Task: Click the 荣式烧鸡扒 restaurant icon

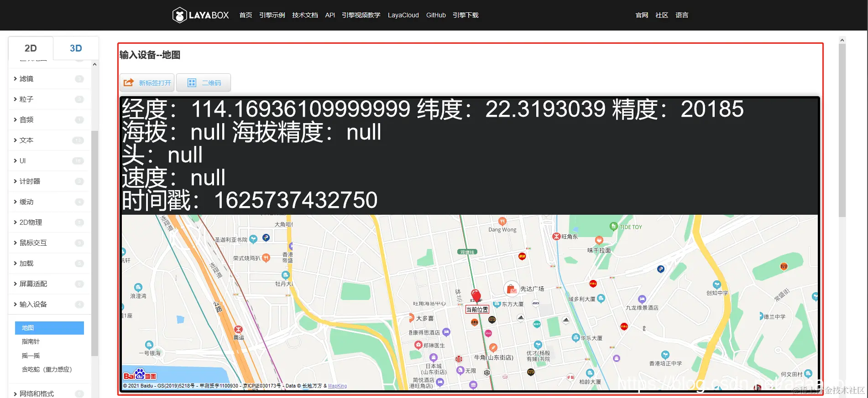Action: coord(266,258)
